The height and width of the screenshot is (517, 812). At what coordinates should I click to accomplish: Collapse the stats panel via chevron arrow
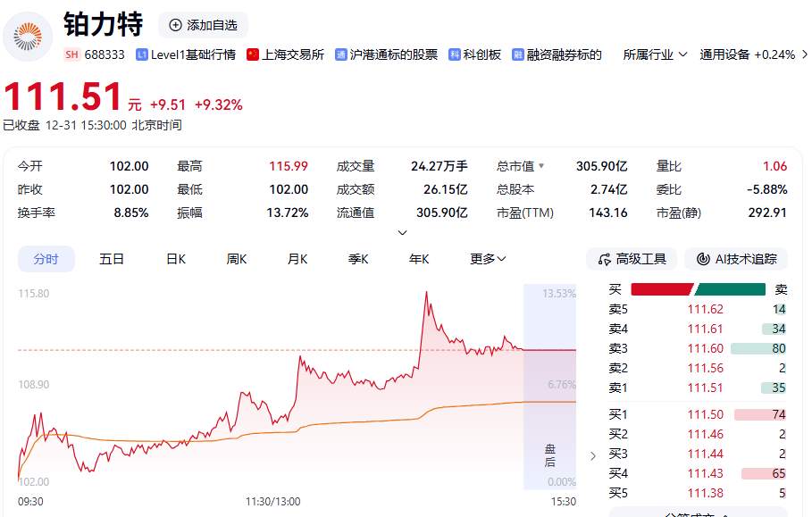tap(402, 231)
